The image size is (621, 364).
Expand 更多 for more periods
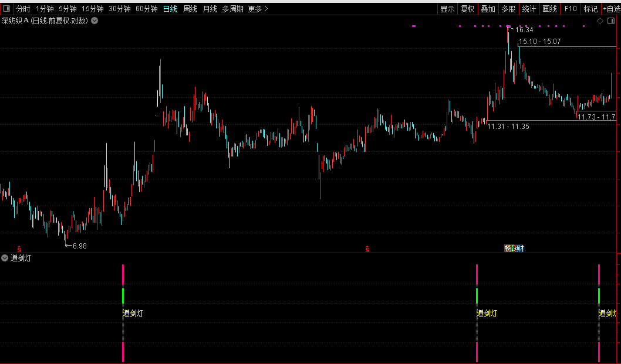[258, 9]
